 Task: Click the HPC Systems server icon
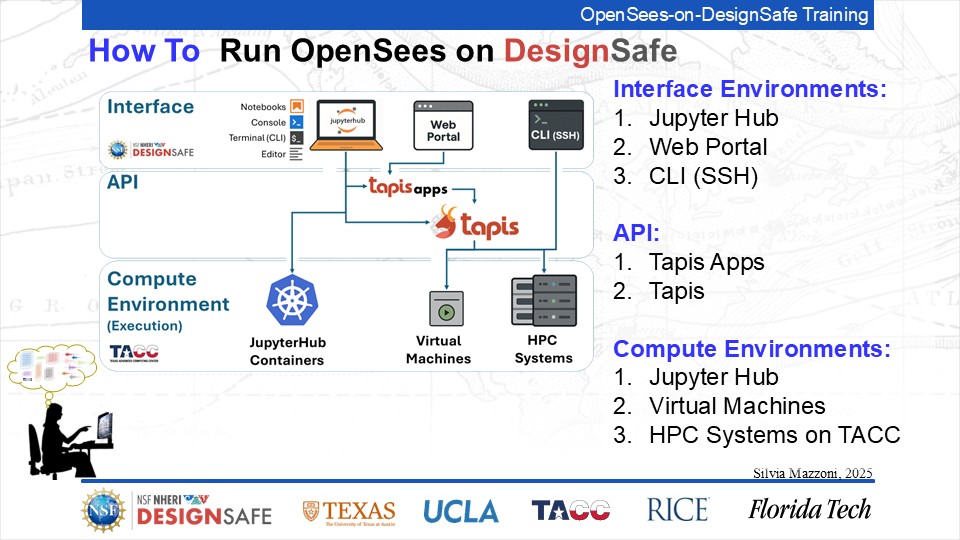(x=543, y=301)
